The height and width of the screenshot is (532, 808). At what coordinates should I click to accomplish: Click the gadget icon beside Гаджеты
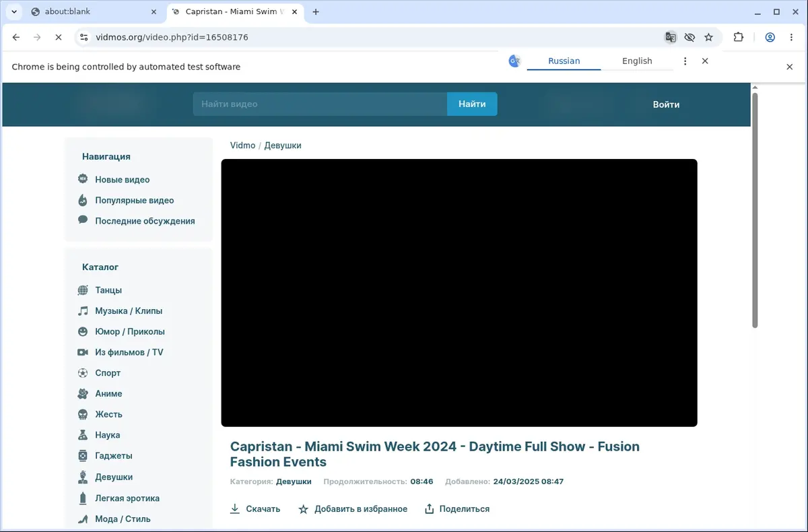(83, 455)
